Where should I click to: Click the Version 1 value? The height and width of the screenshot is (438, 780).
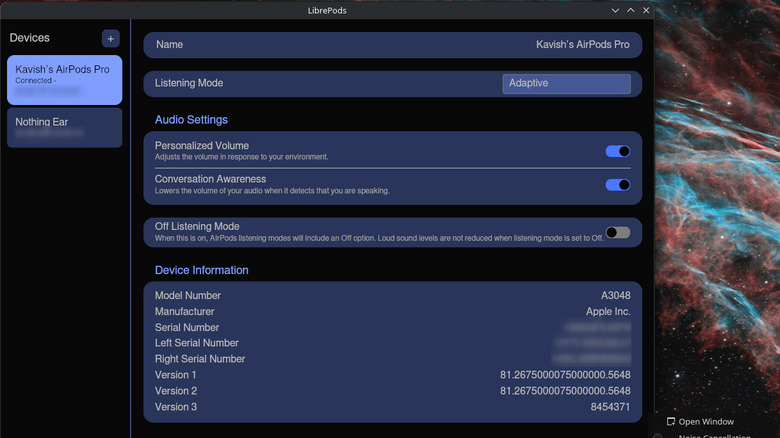point(565,375)
